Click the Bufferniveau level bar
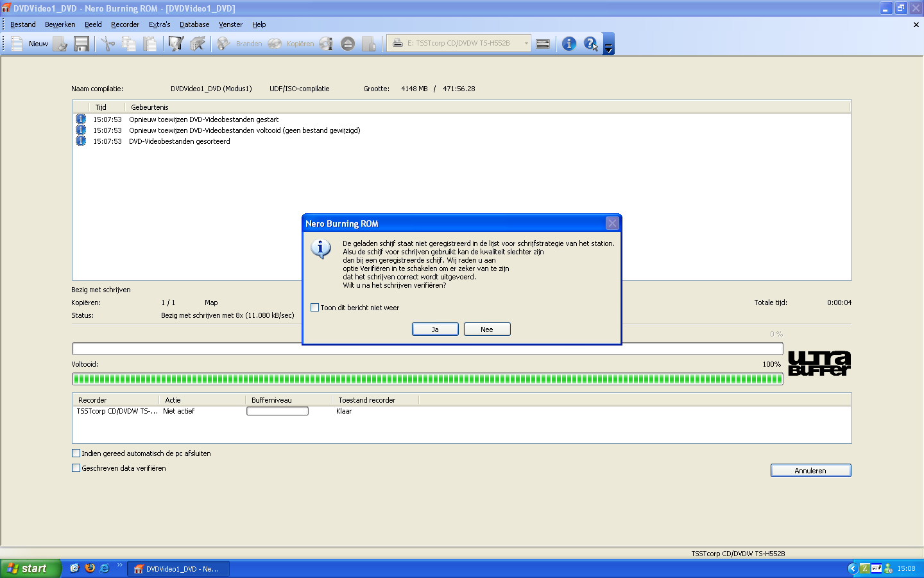 pyautogui.click(x=277, y=411)
